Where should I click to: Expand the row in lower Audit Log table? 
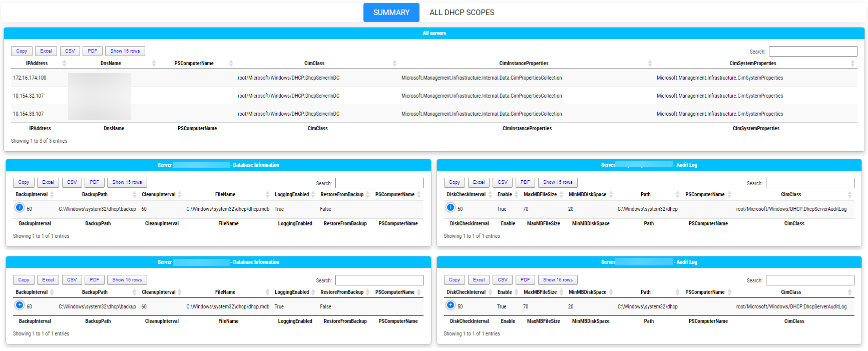click(450, 305)
